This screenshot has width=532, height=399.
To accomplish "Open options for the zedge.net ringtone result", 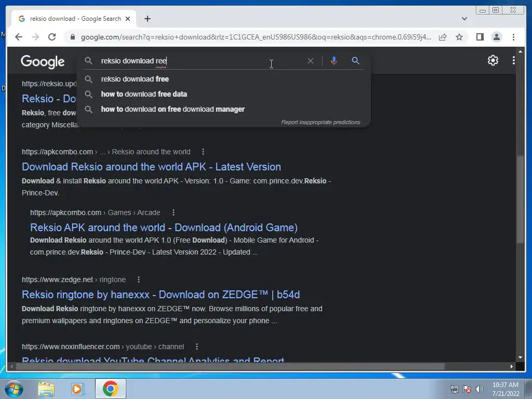I will coord(138,280).
